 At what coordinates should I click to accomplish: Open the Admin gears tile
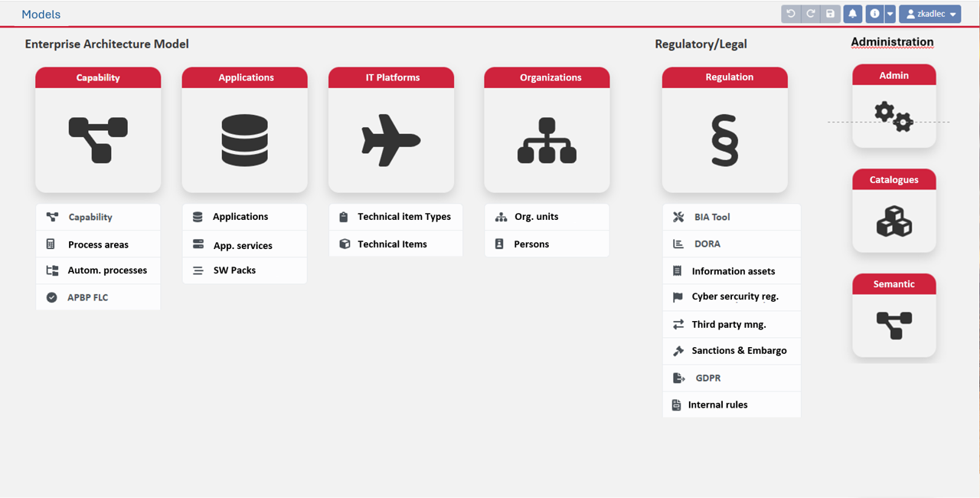(893, 116)
